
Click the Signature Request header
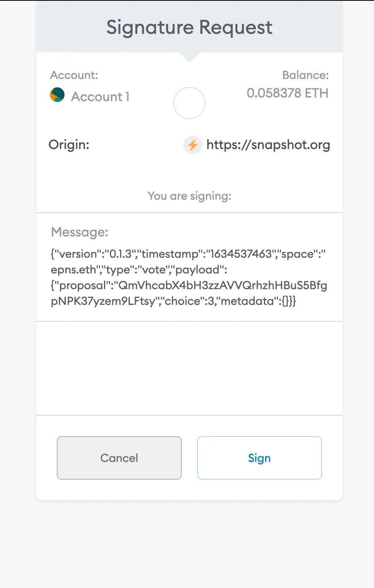pyautogui.click(x=189, y=27)
